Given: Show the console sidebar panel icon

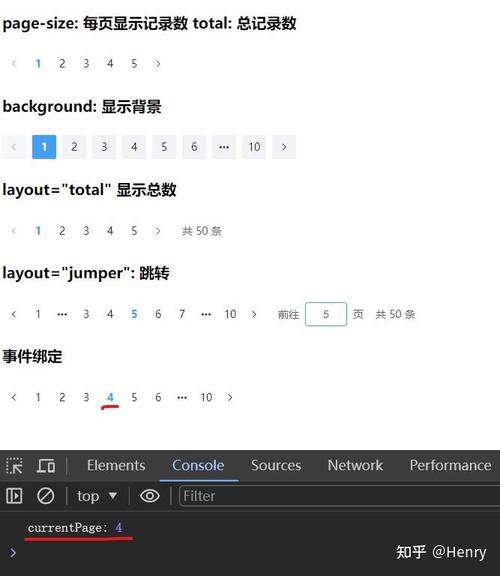Looking at the screenshot, I should point(14,496).
